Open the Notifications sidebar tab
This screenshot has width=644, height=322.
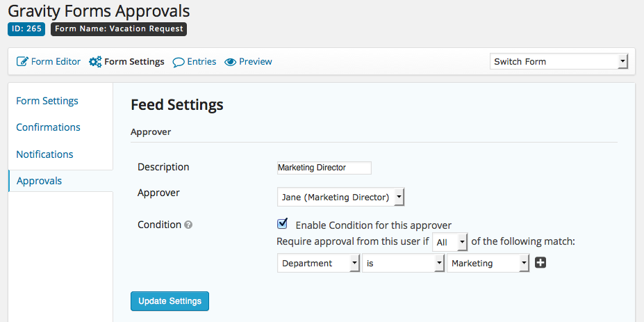pyautogui.click(x=44, y=154)
